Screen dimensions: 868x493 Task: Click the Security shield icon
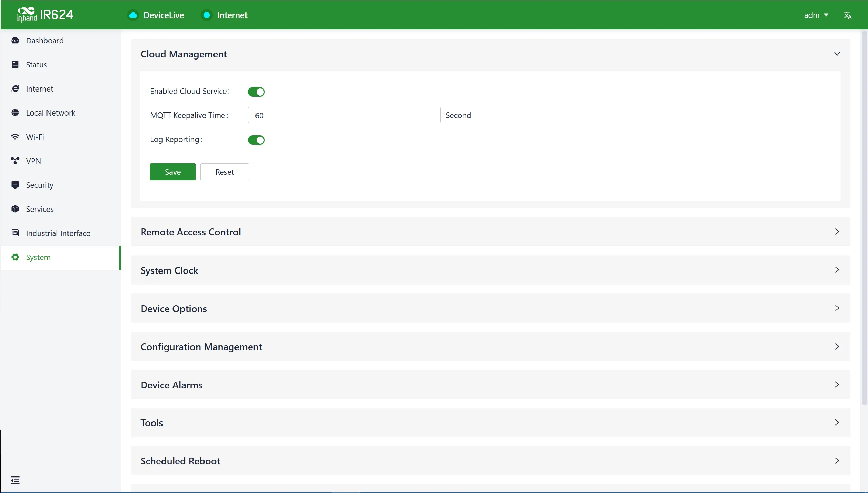coord(15,185)
